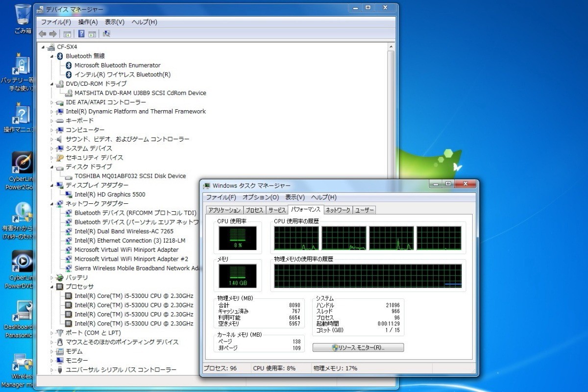This screenshot has width=588, height=392.
Task: Select Bluetooth デバイス (RFCOMM プロトコル TDI) row
Action: click(x=135, y=213)
